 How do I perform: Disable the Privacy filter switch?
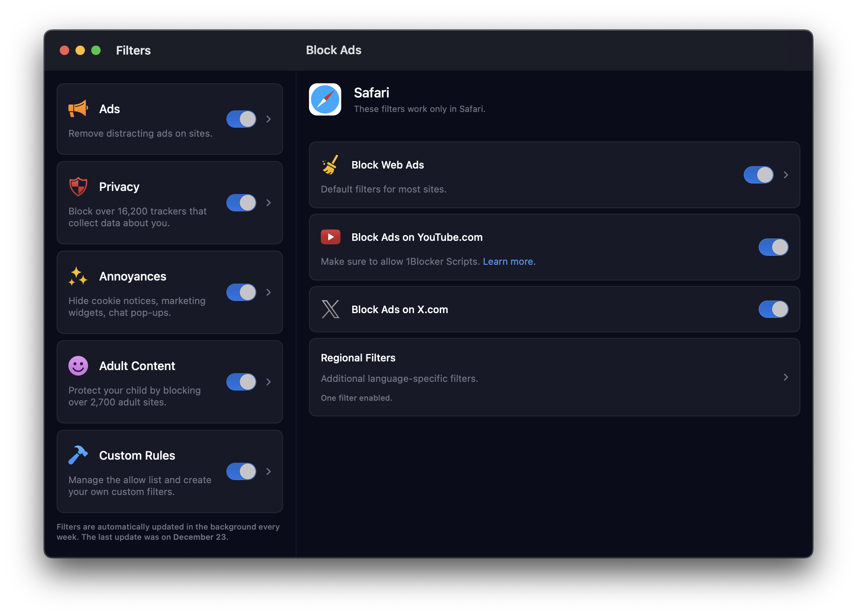tap(241, 203)
